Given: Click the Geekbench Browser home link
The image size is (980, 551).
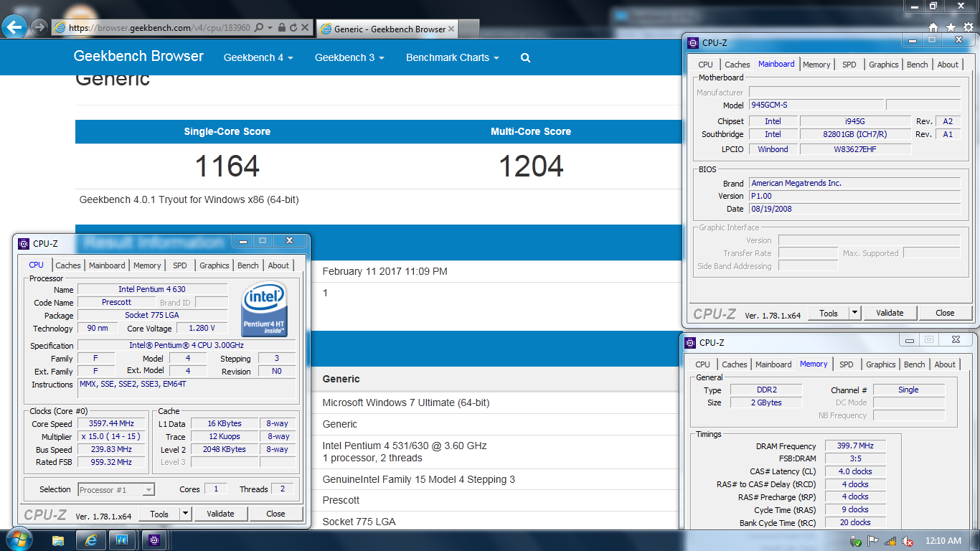Looking at the screenshot, I should [138, 56].
